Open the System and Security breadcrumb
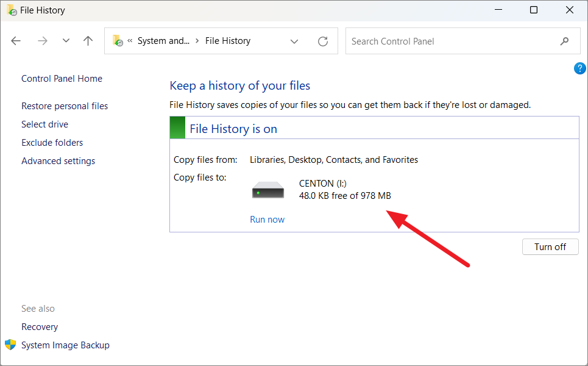588x366 pixels. 163,41
